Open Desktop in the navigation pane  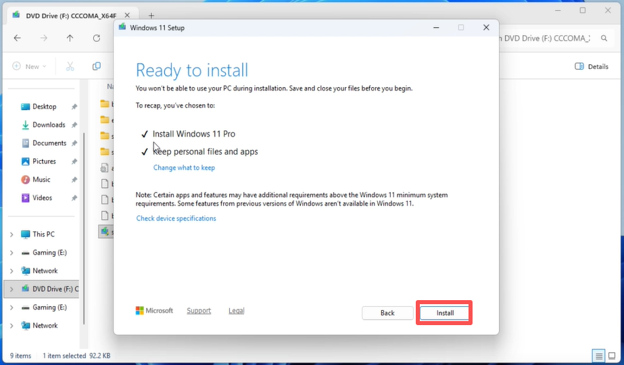44,106
